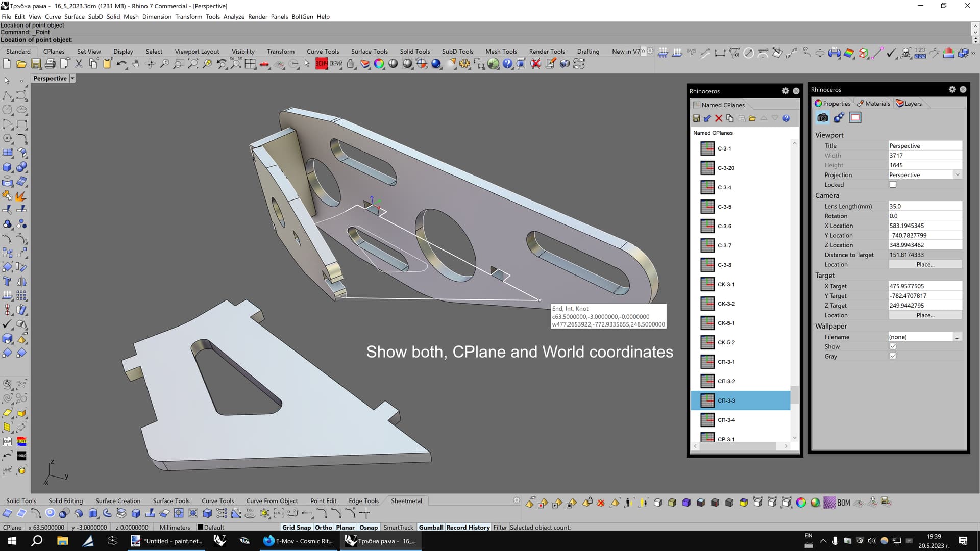Viewport: 980px width, 551px height.
Task: Open the Transform menu
Action: click(x=188, y=16)
